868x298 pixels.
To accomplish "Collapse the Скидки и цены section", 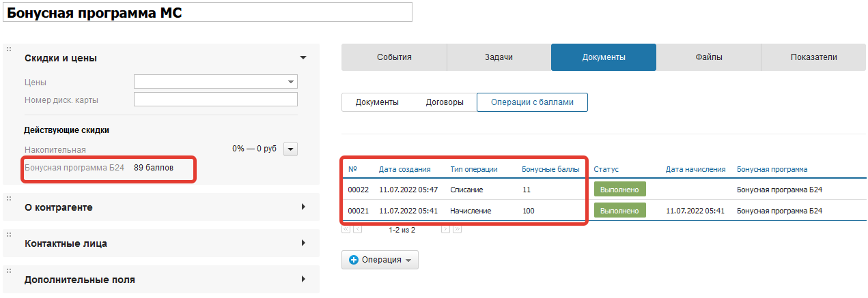I will tap(303, 58).
